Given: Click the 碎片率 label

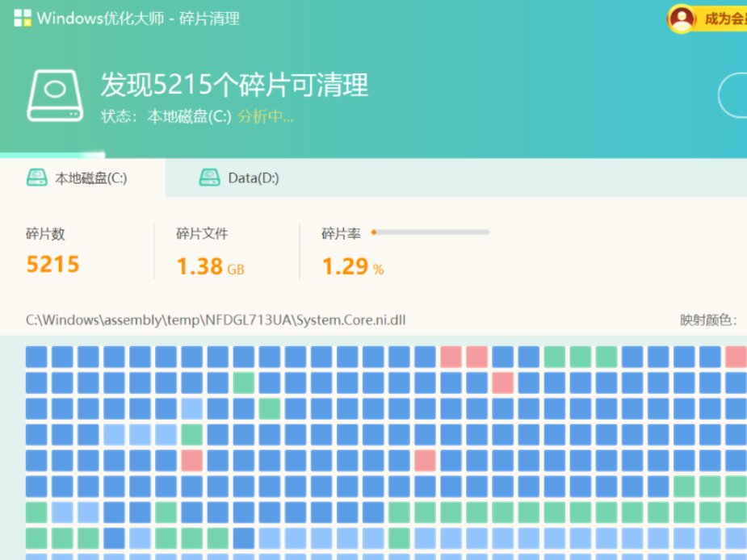Looking at the screenshot, I should coord(341,234).
